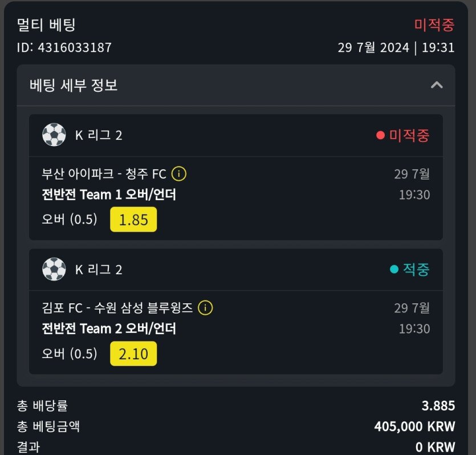The height and width of the screenshot is (455, 476).
Task: Select the first bet's K 리그 2 league label
Action: [x=99, y=136]
